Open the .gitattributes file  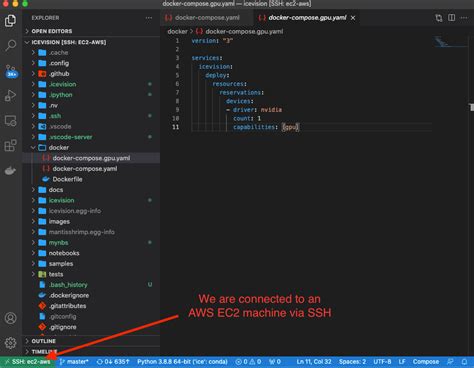(x=91, y=306)
